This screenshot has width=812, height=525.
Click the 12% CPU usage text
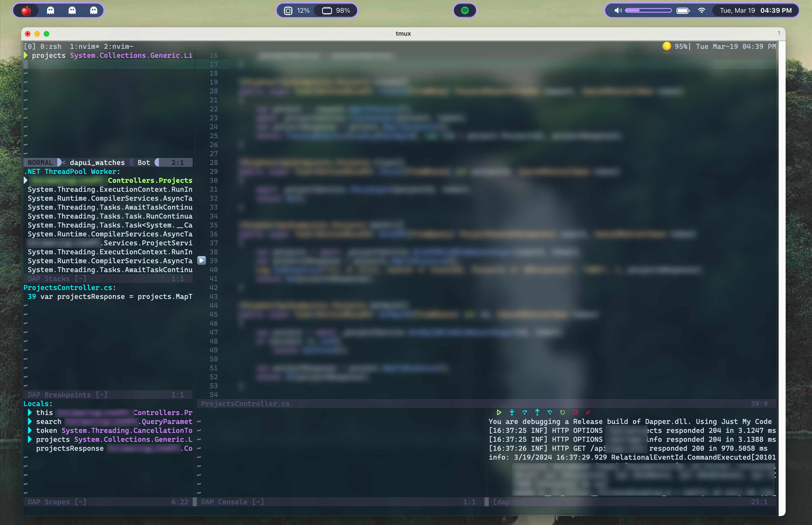click(x=303, y=11)
